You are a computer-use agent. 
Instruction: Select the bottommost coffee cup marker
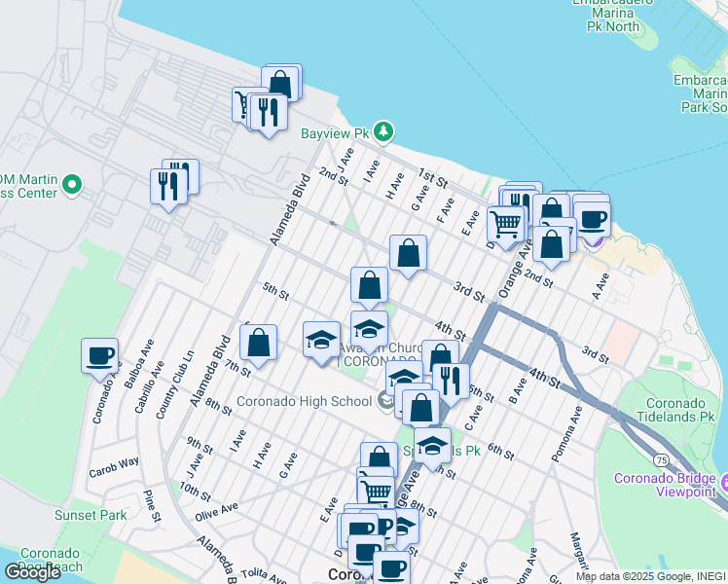[x=392, y=567]
